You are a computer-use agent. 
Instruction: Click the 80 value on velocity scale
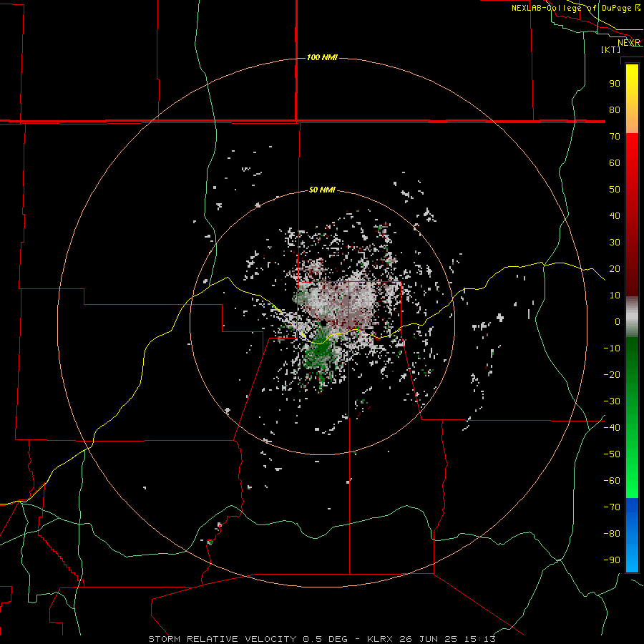pyautogui.click(x=615, y=109)
